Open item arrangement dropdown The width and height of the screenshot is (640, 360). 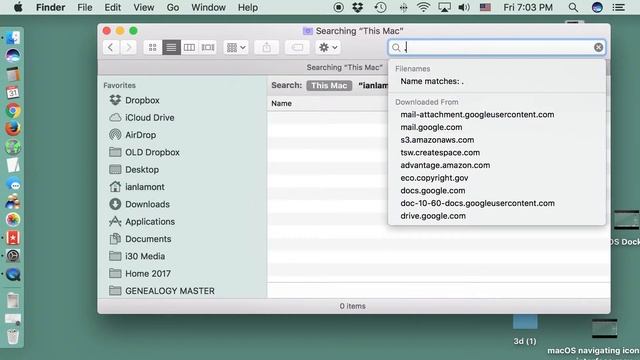pyautogui.click(x=236, y=47)
